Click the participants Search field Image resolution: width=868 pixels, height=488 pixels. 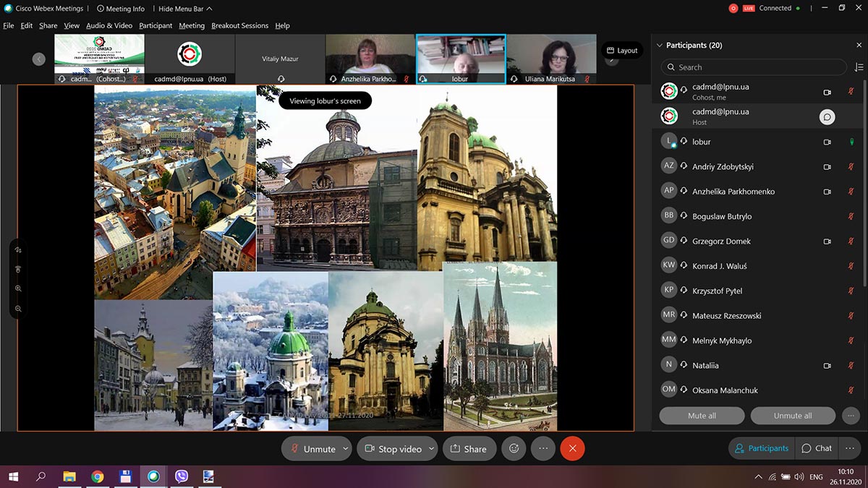pos(752,67)
